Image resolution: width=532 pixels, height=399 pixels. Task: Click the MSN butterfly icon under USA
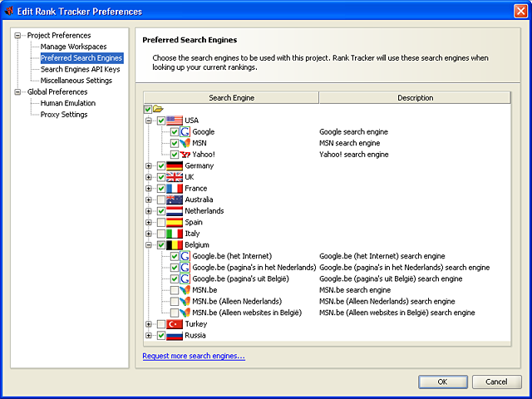[185, 143]
